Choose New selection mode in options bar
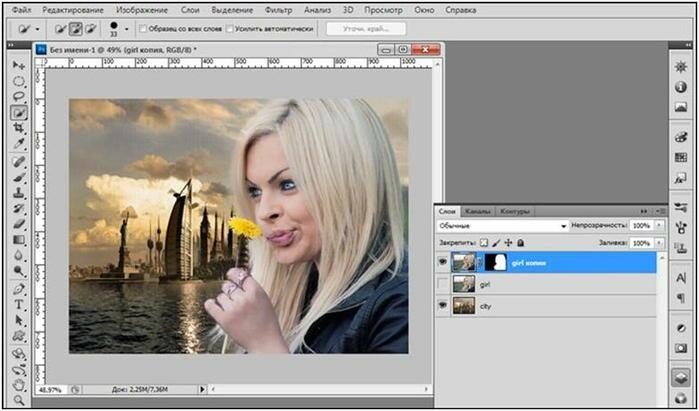 (61, 29)
